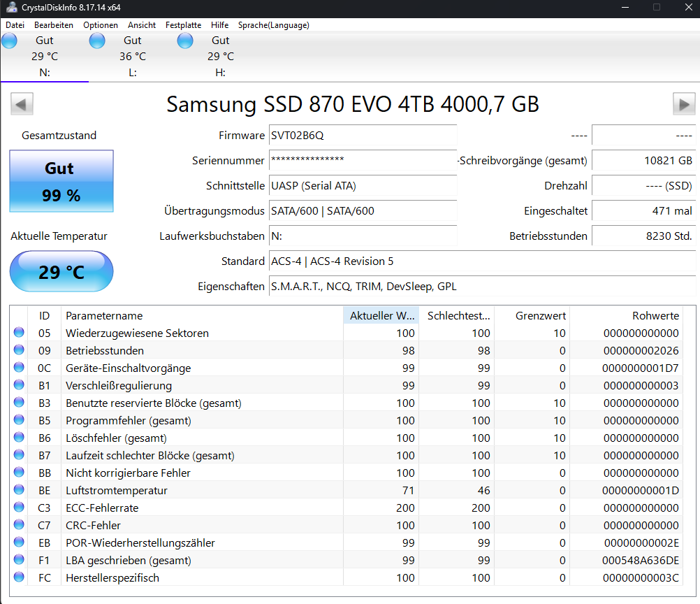
Task: Select the Wiederzugewiesene Sektoren row name
Action: pos(137,333)
